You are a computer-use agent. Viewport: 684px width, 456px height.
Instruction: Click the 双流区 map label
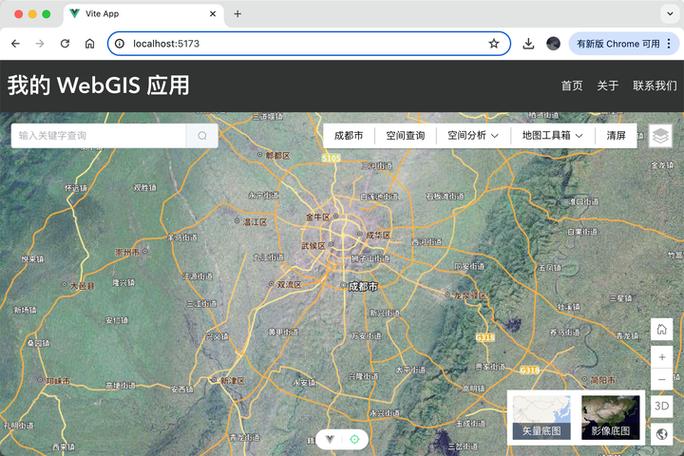[289, 285]
